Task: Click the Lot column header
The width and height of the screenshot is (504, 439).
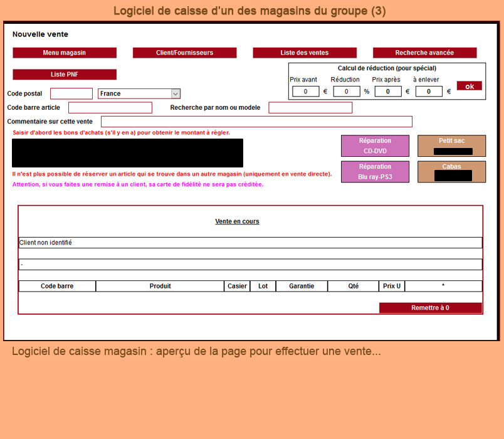Action: click(x=263, y=286)
